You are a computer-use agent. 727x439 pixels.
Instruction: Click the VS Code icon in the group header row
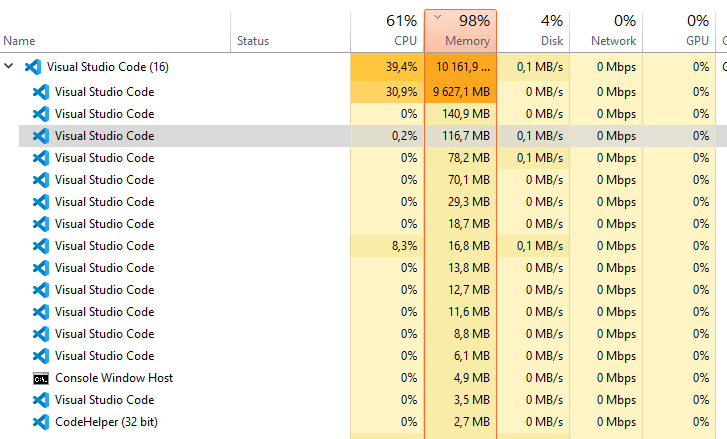pos(33,67)
